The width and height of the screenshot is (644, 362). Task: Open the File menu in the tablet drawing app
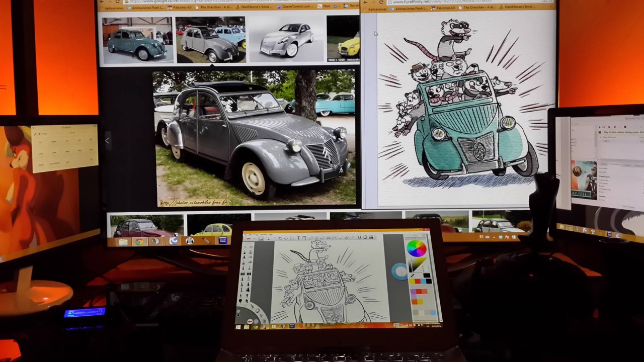[x=245, y=235]
